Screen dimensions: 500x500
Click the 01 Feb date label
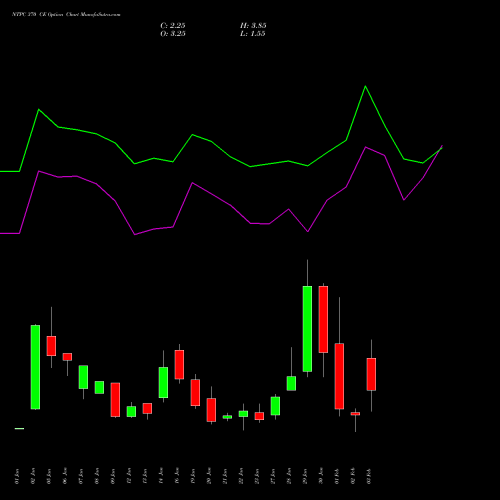coord(337,476)
